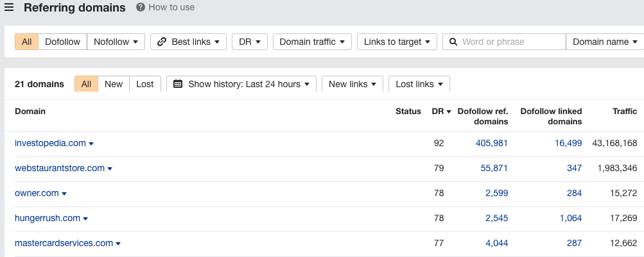Click the 21 domains count label
Image resolution: width=644 pixels, height=257 pixels.
[39, 84]
